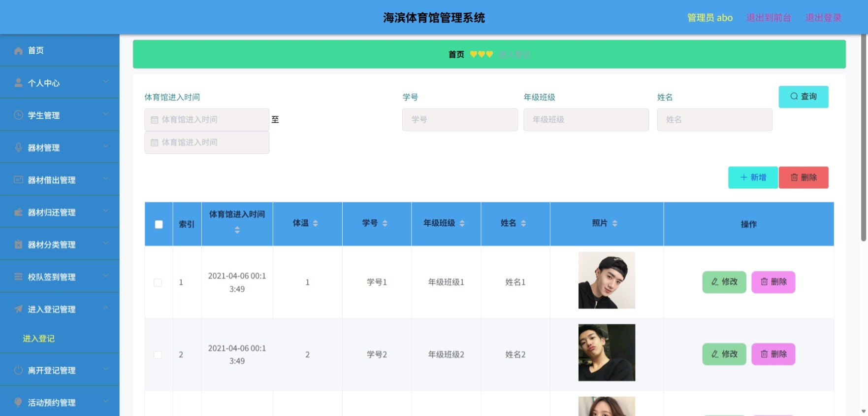Image resolution: width=868 pixels, height=416 pixels.
Task: Sort table by 体温 column arrows
Action: [315, 223]
